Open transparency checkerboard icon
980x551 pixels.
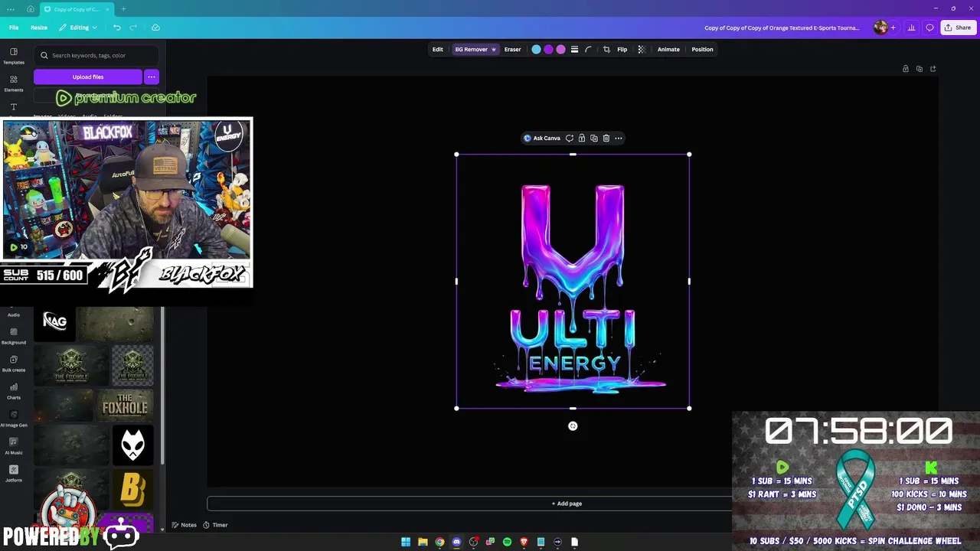[x=642, y=50]
